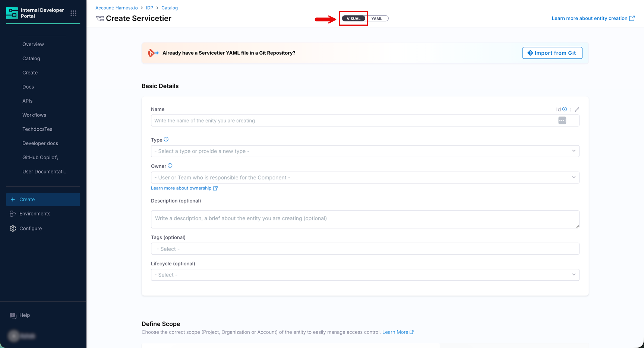Click into the Description text area

coord(365,219)
